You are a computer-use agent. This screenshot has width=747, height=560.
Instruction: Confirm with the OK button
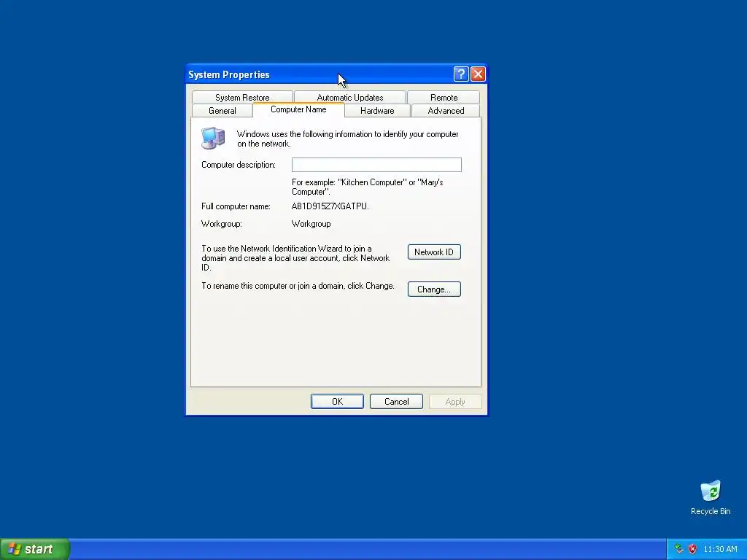click(337, 402)
